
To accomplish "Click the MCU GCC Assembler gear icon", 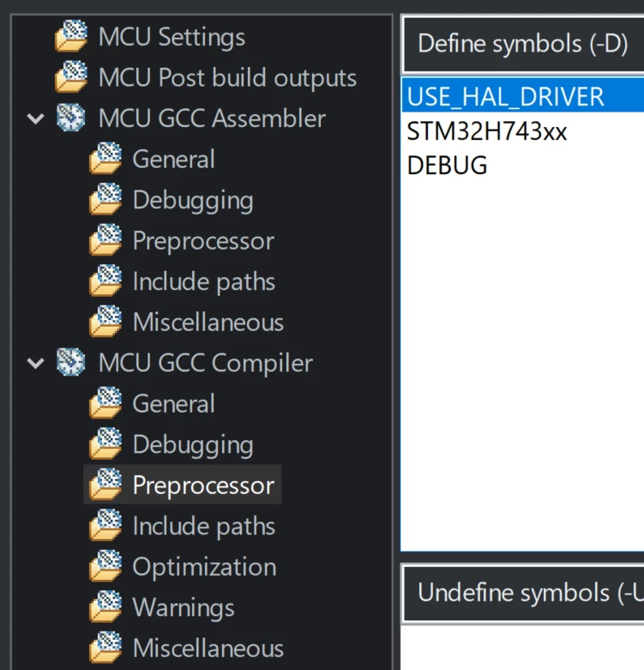I will pos(71,118).
